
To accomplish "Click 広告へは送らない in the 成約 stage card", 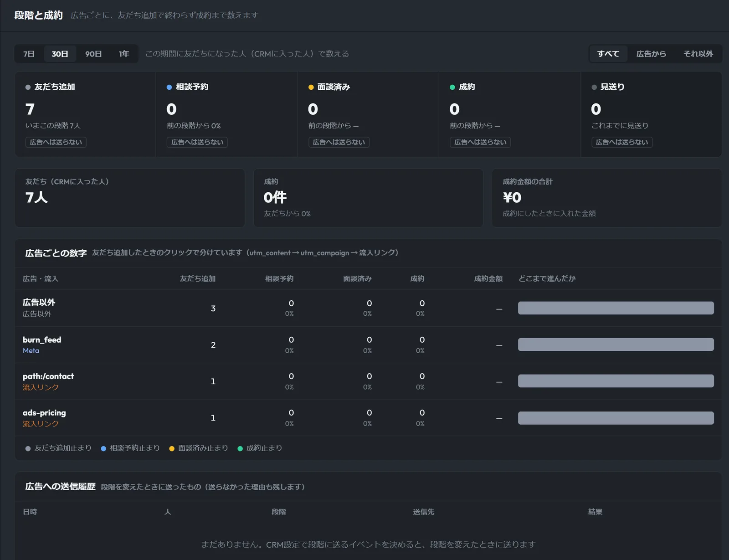I will point(480,142).
